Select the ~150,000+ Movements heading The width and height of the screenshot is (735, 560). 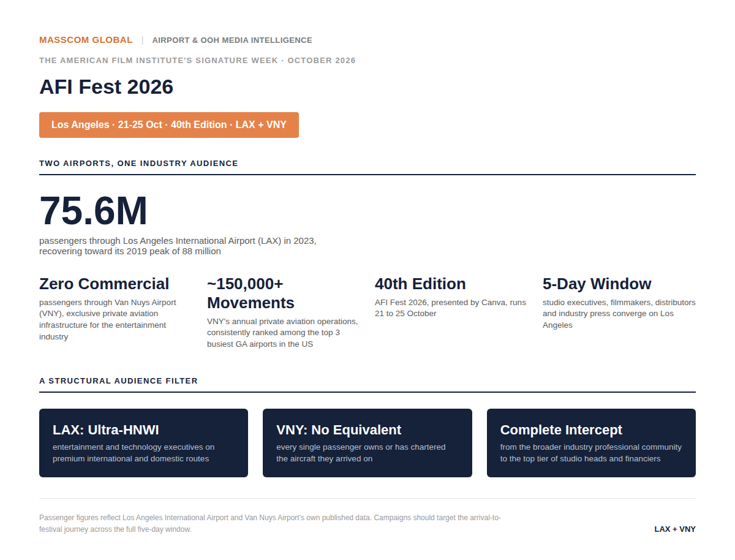tap(251, 293)
